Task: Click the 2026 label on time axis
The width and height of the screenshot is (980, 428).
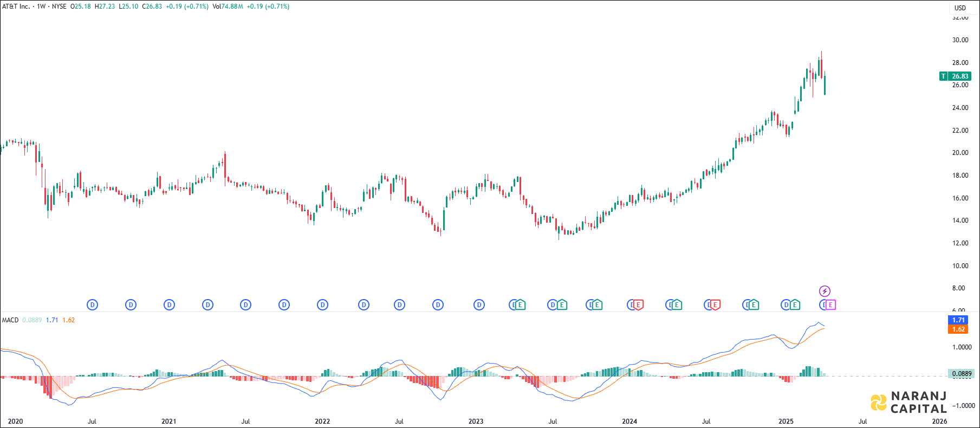Action: click(939, 421)
